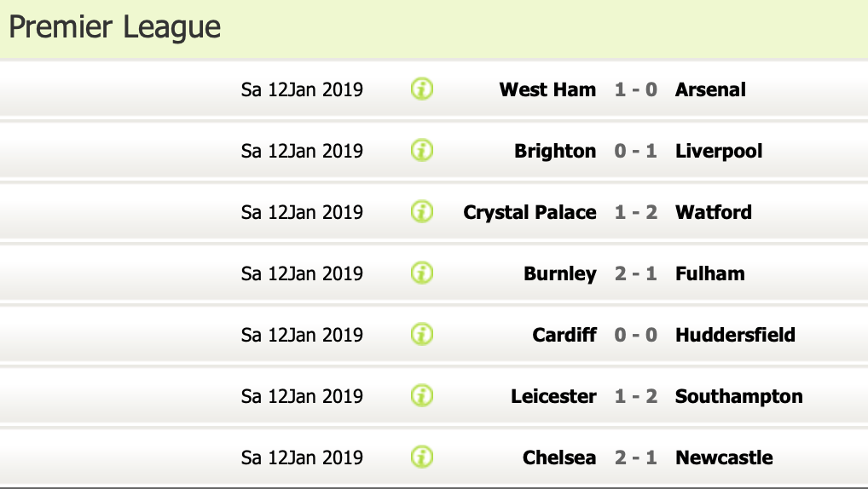Select the Liverpool team name
The image size is (868, 489).
point(719,151)
